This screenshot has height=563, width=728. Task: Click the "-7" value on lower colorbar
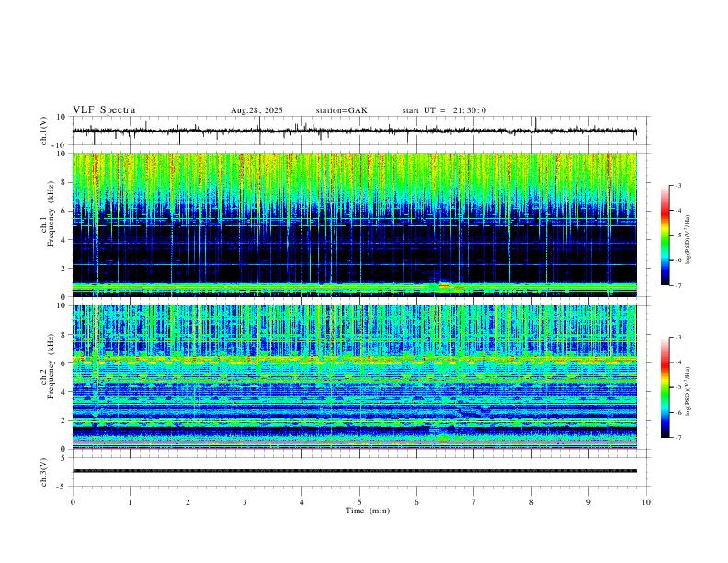tap(678, 437)
